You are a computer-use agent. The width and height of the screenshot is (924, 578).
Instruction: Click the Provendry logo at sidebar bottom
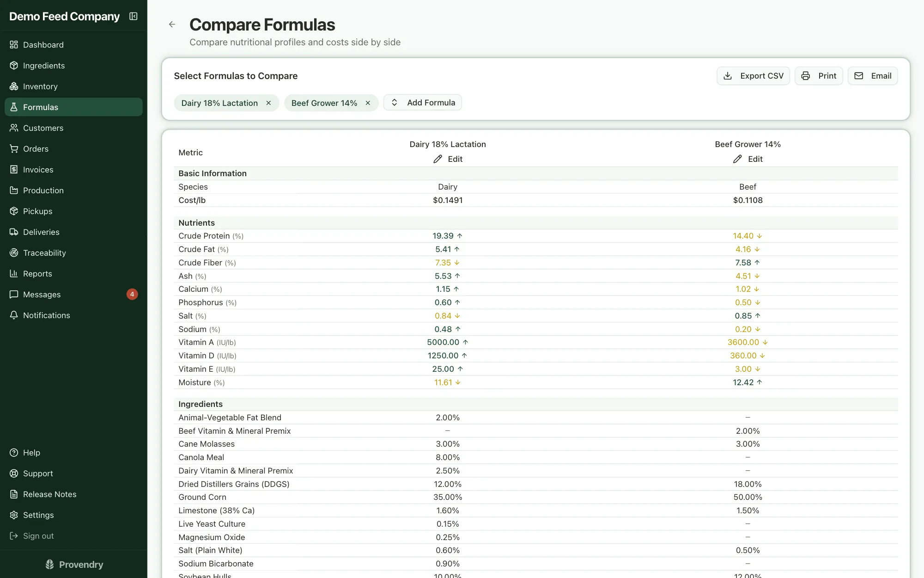[x=74, y=564]
